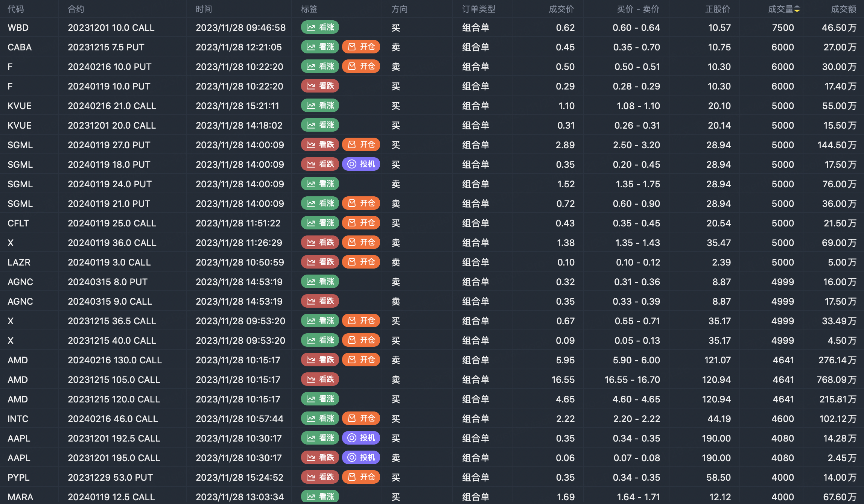Click speculative tag on AAPL 192.5 CALL row
This screenshot has height=504, width=864.
coord(361,438)
